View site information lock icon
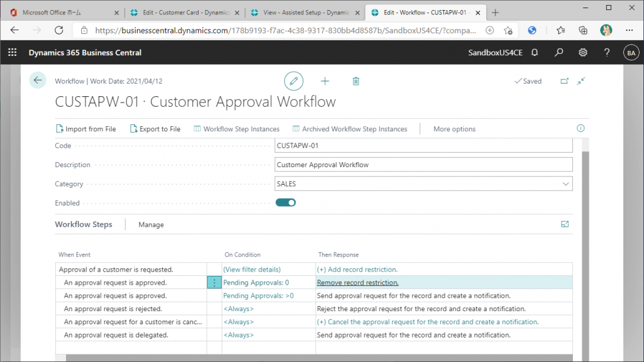 pos(84,30)
